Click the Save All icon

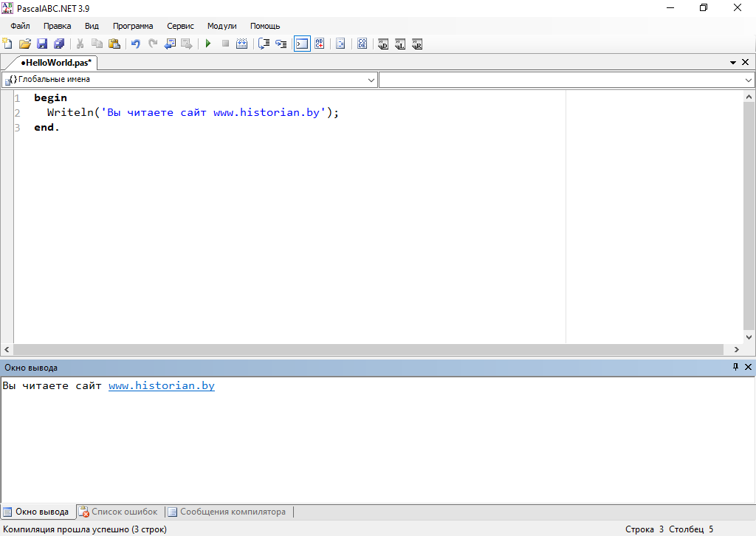pyautogui.click(x=59, y=44)
